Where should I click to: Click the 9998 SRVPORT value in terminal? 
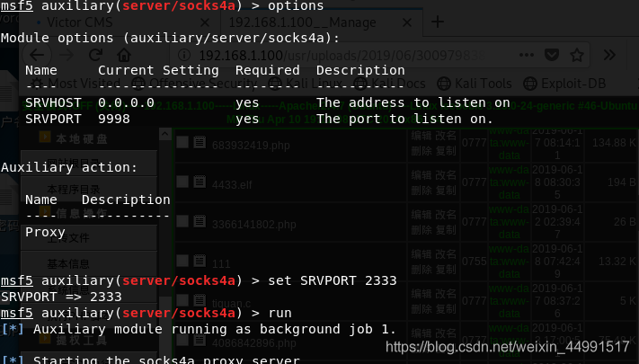(x=114, y=119)
